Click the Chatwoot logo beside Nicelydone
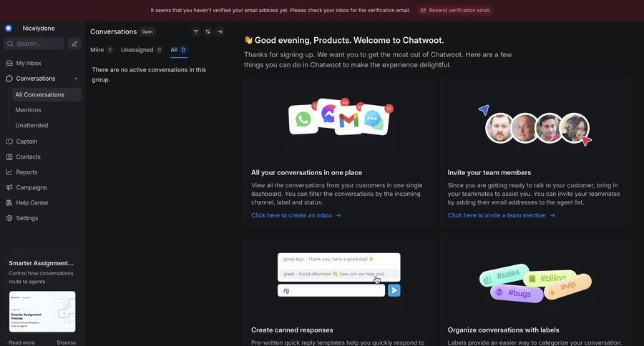 pos(8,29)
